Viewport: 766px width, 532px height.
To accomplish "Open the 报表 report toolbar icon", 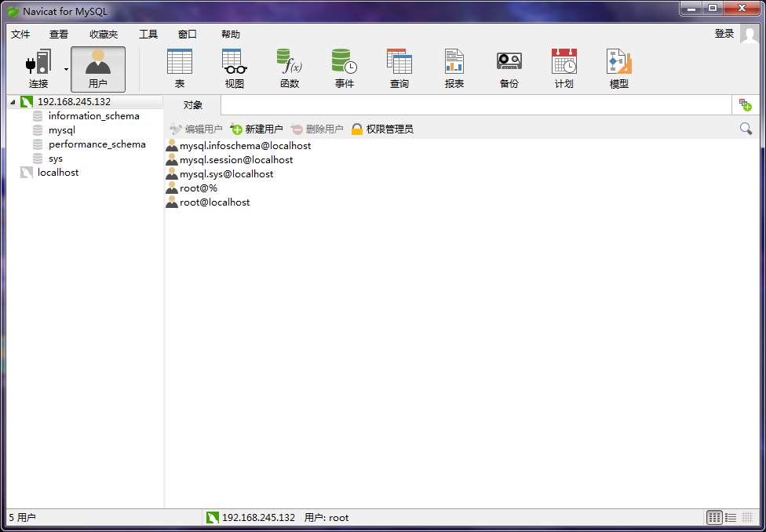I will click(454, 69).
